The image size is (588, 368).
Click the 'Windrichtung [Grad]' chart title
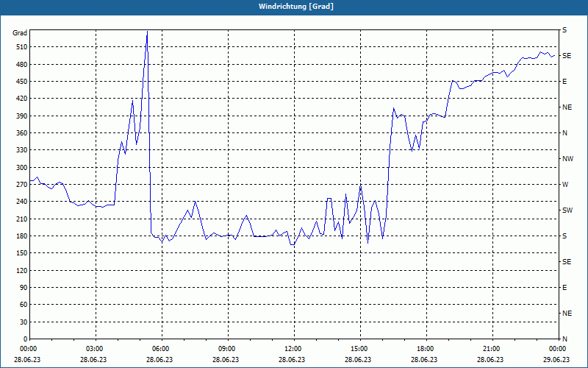tap(296, 7)
